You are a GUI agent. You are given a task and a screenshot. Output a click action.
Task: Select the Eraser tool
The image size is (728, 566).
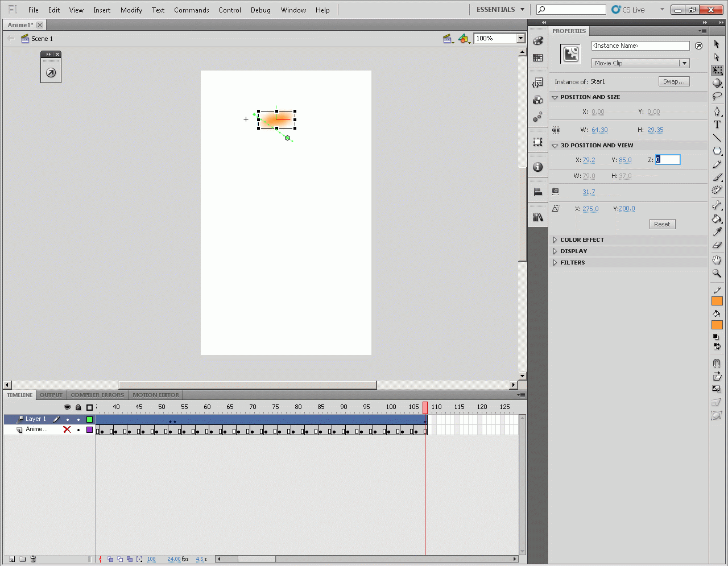pyautogui.click(x=717, y=245)
